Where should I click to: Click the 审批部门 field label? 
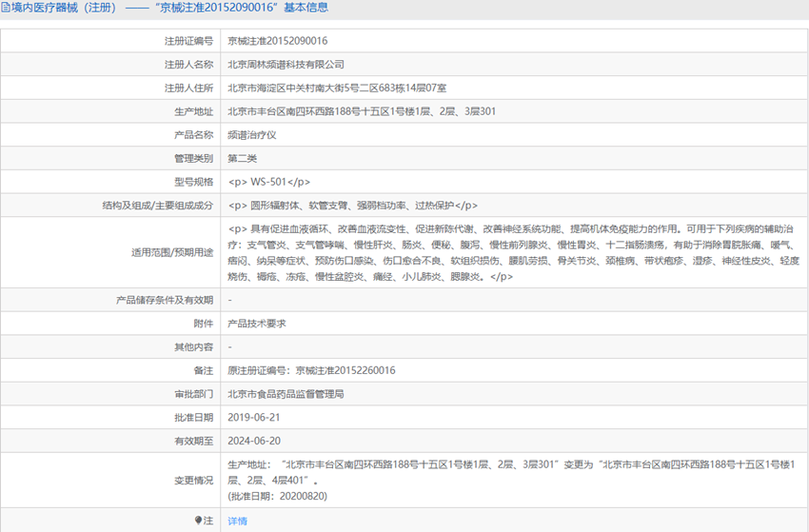pyautogui.click(x=194, y=394)
